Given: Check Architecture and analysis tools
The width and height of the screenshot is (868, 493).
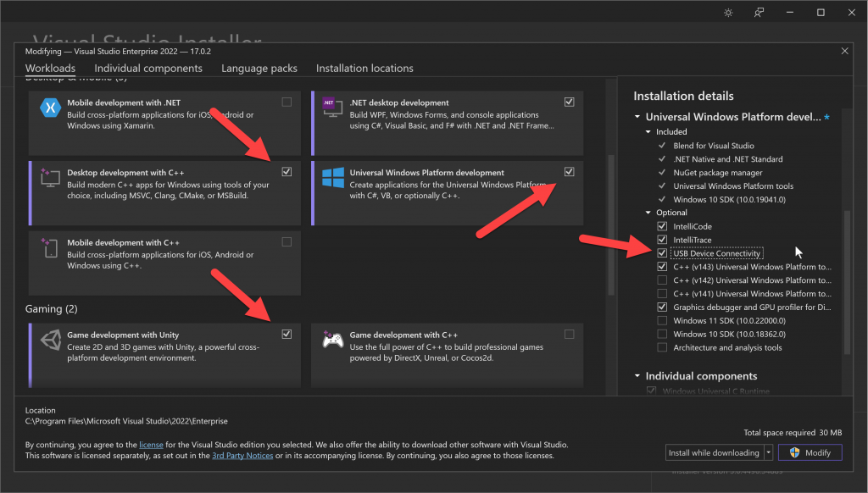Looking at the screenshot, I should tap(662, 347).
